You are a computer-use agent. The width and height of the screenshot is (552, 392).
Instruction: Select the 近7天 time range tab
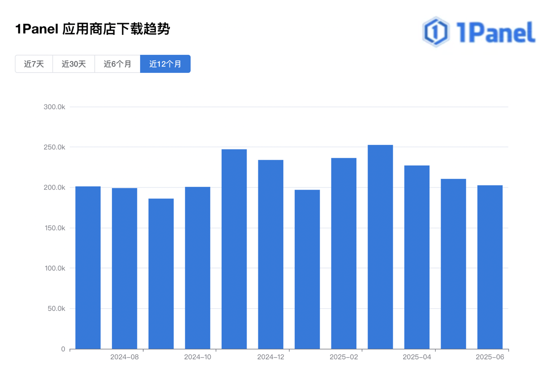pos(34,64)
